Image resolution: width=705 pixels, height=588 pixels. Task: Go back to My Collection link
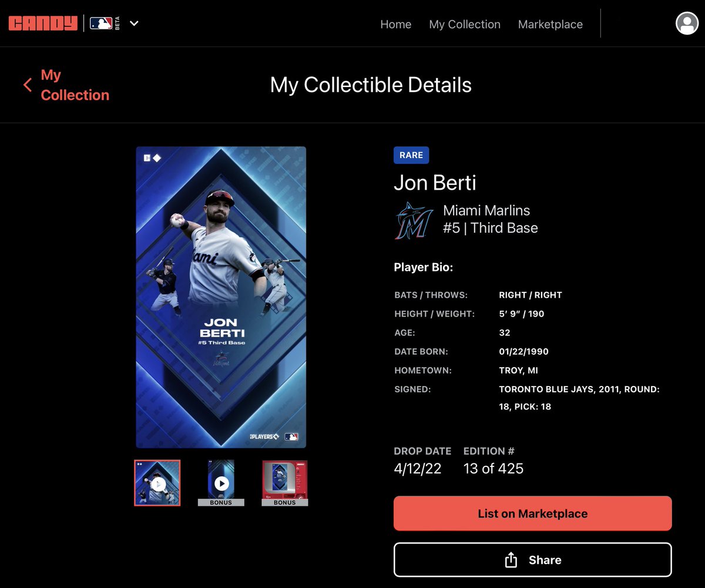coord(75,85)
